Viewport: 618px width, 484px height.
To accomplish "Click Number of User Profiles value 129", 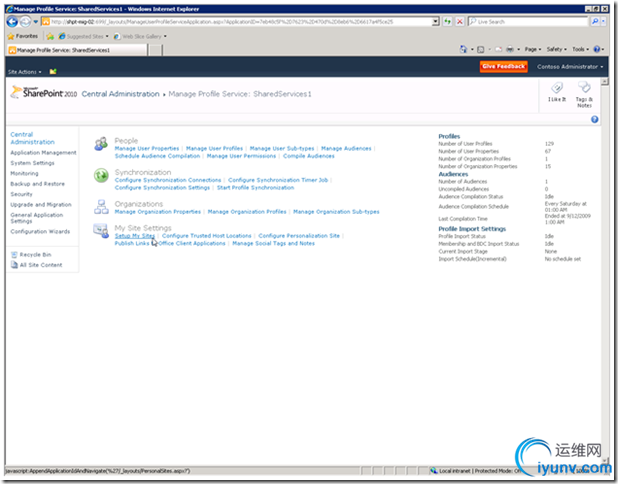I will tap(549, 144).
